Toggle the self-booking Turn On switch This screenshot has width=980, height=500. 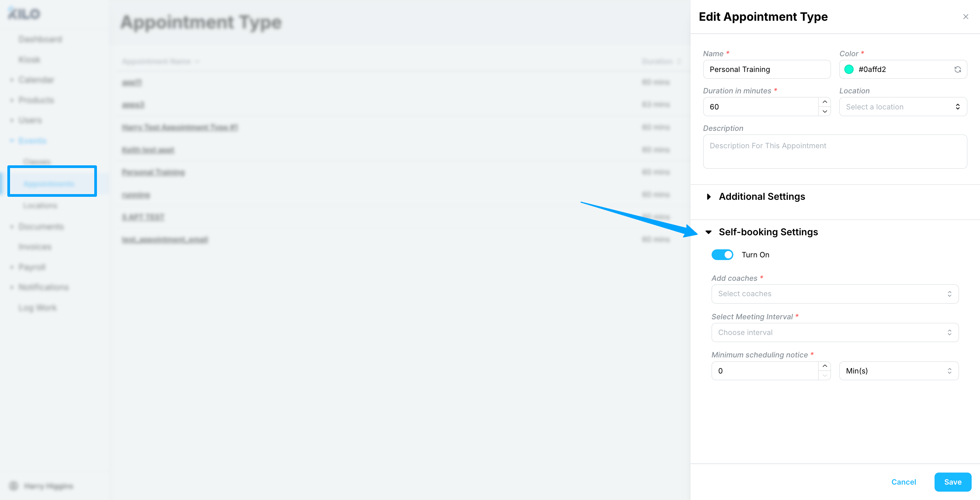[x=722, y=255]
